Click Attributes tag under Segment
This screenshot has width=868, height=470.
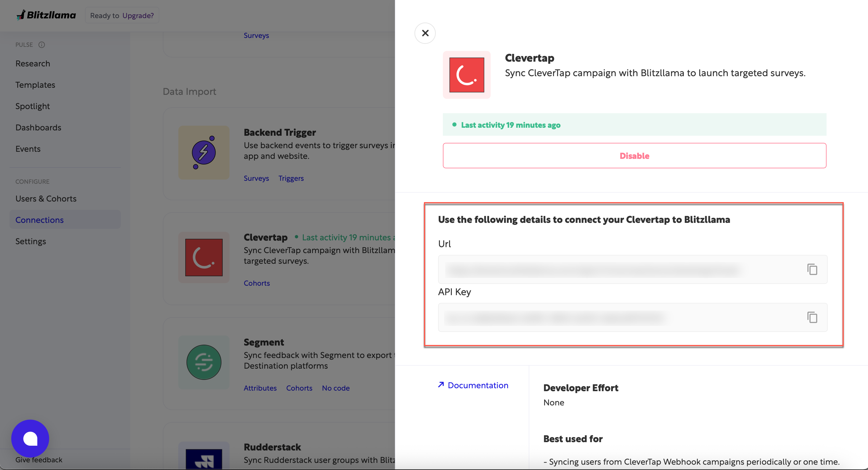pos(260,388)
